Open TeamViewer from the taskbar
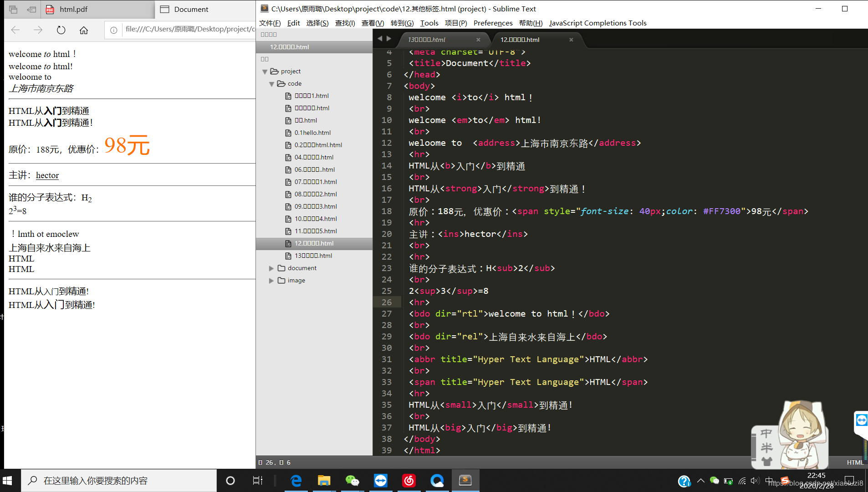This screenshot has width=868, height=492. point(380,481)
